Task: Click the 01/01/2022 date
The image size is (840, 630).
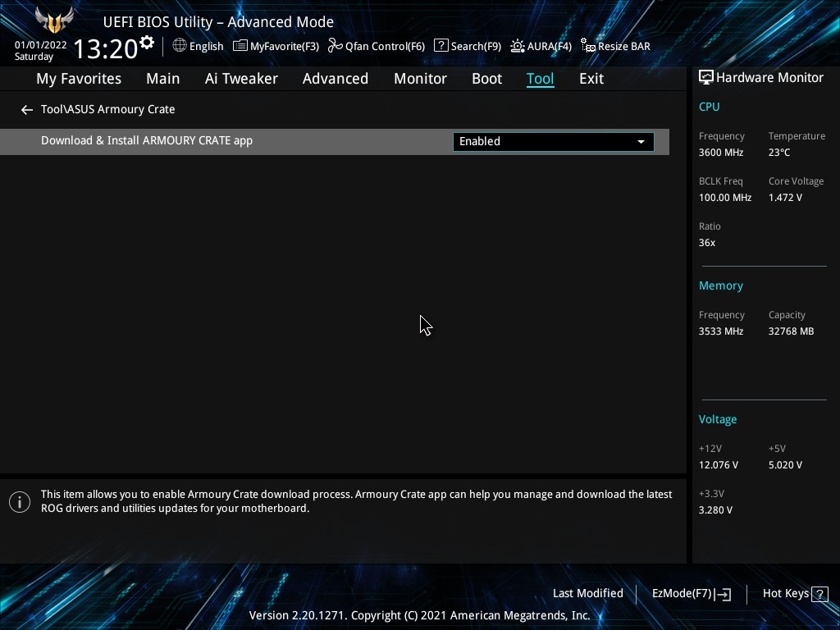Action: click(41, 45)
